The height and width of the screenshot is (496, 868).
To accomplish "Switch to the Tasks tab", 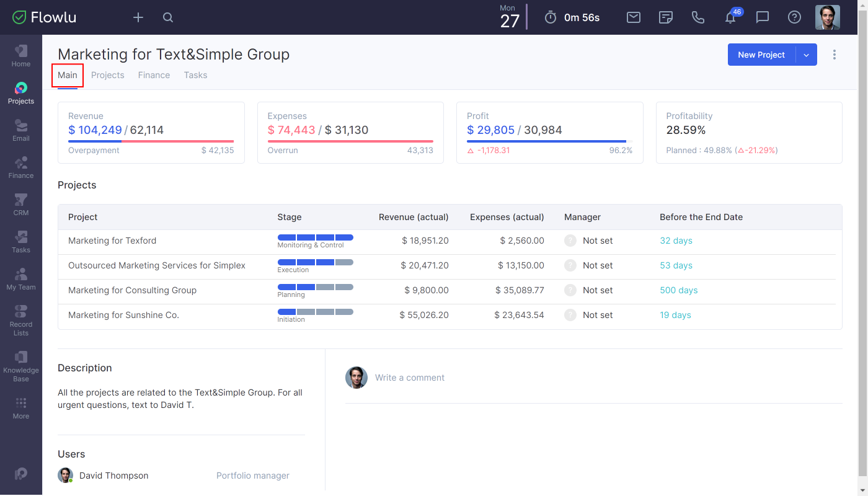I will 195,75.
